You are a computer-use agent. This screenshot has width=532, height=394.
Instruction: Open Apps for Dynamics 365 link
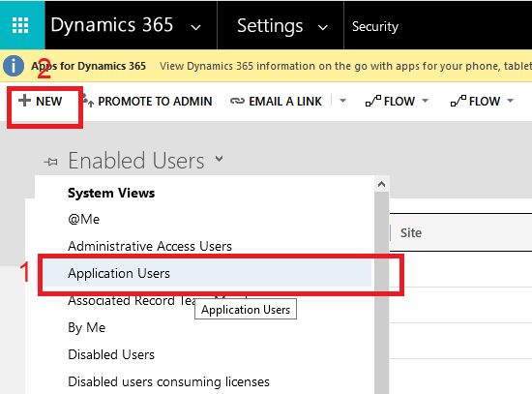click(x=89, y=66)
